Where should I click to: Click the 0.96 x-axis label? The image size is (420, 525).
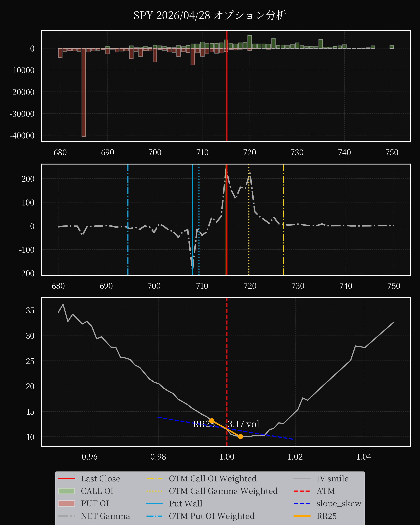90,457
